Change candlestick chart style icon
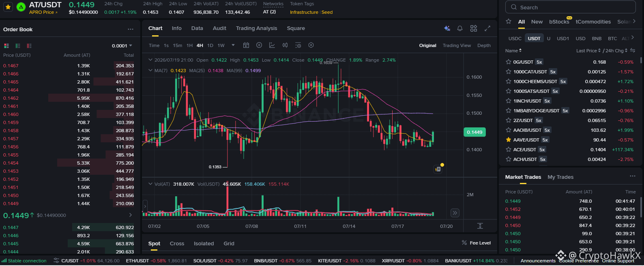The height and width of the screenshot is (266, 644). 285,45
